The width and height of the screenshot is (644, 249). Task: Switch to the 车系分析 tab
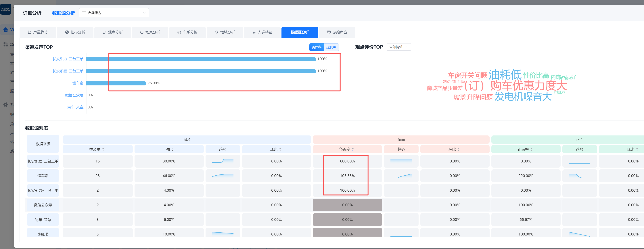point(187,32)
